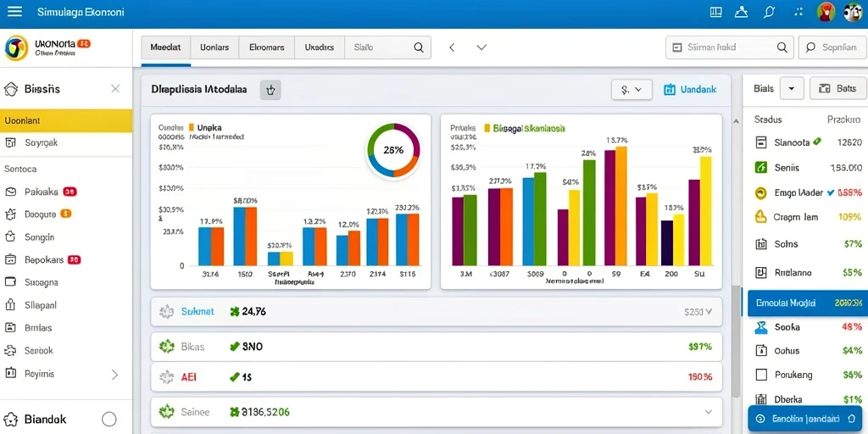
Task: Click the table grid icon in header
Action: 715,12
